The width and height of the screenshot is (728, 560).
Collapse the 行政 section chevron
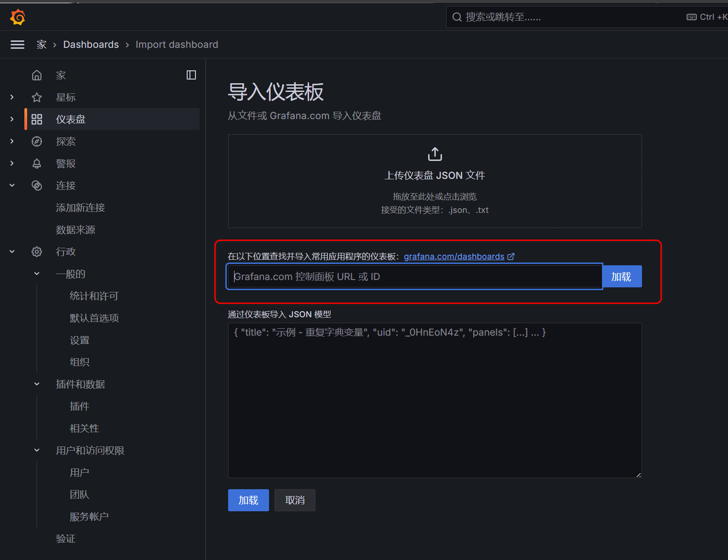pyautogui.click(x=12, y=251)
